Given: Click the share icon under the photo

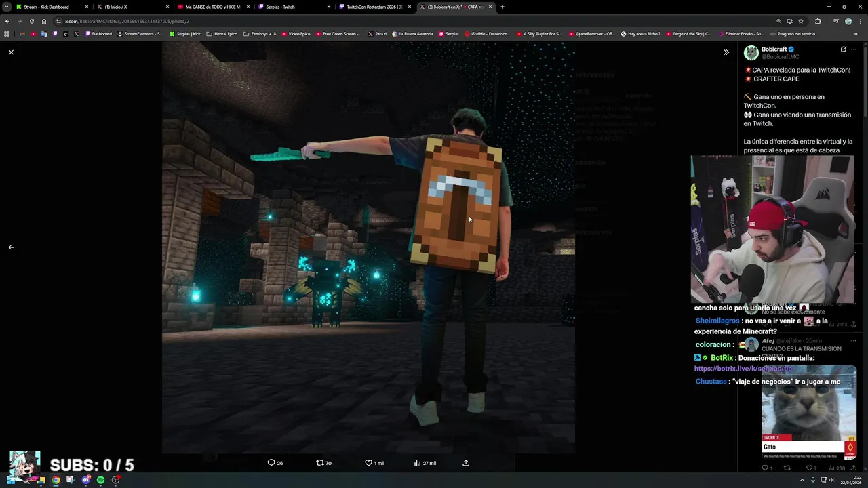Looking at the screenshot, I should (x=466, y=463).
